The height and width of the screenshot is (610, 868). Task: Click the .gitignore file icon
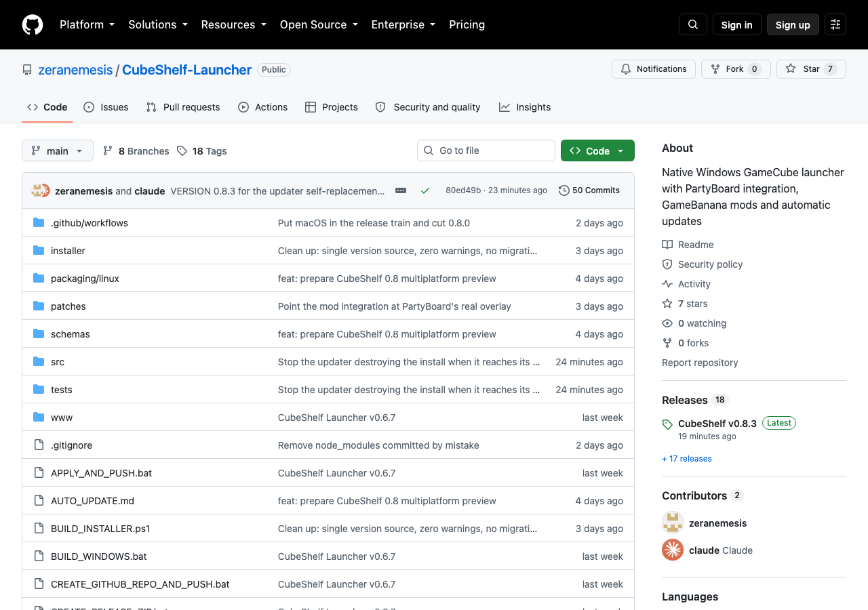tap(39, 445)
